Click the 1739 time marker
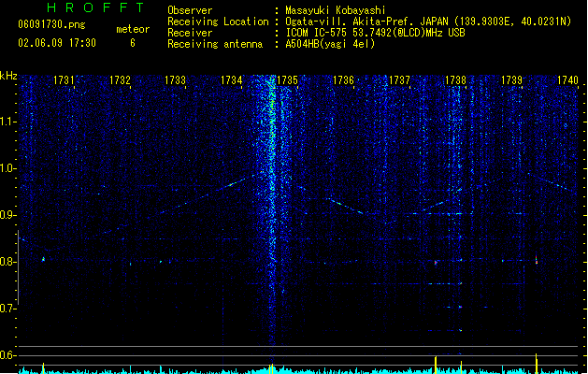Screen dimensions: 588x374 [x=511, y=80]
